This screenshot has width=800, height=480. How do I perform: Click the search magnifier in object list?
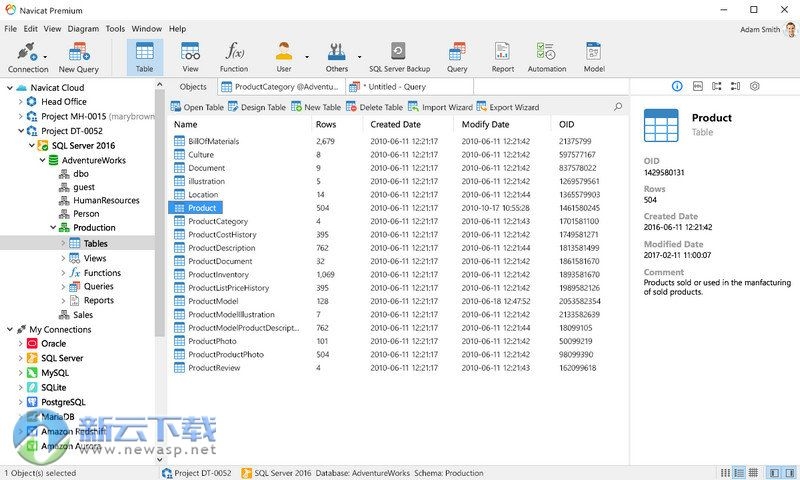[618, 107]
